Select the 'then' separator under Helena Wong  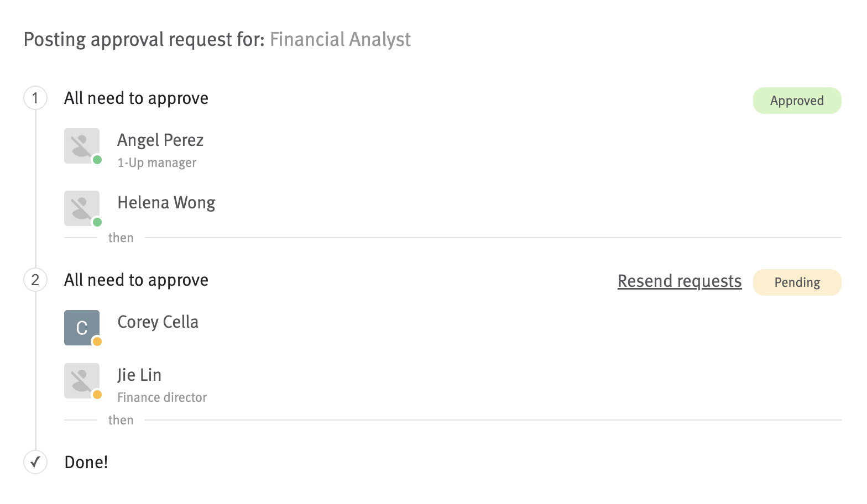(121, 237)
